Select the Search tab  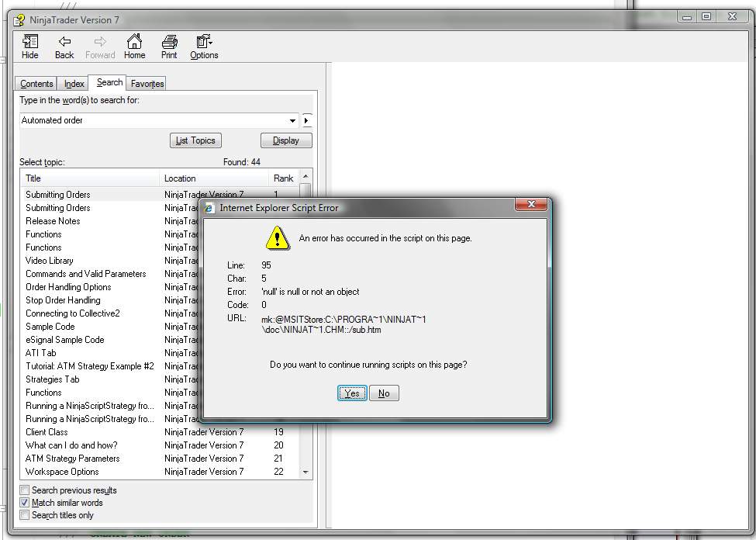109,82
